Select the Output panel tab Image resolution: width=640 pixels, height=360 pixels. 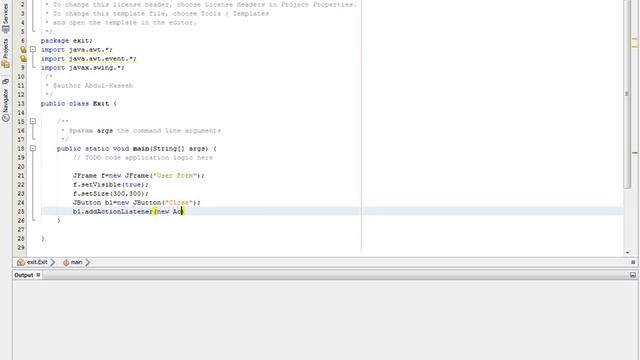pos(27,275)
